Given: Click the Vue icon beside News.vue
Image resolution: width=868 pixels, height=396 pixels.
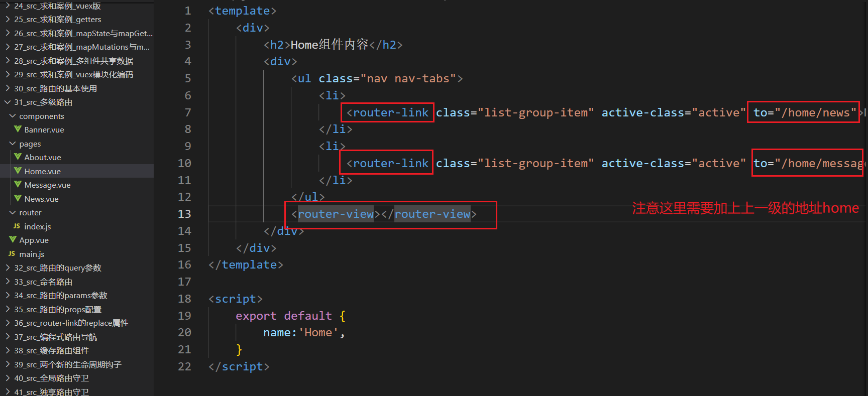Looking at the screenshot, I should tap(18, 199).
